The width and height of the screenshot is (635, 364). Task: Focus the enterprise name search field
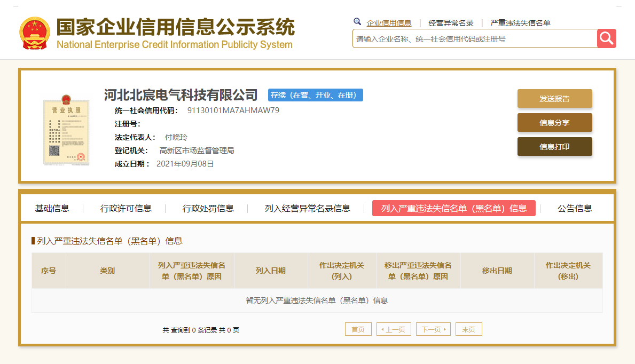click(475, 39)
